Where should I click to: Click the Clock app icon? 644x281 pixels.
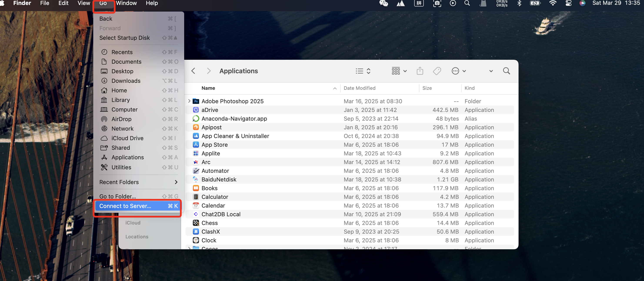[x=196, y=240]
